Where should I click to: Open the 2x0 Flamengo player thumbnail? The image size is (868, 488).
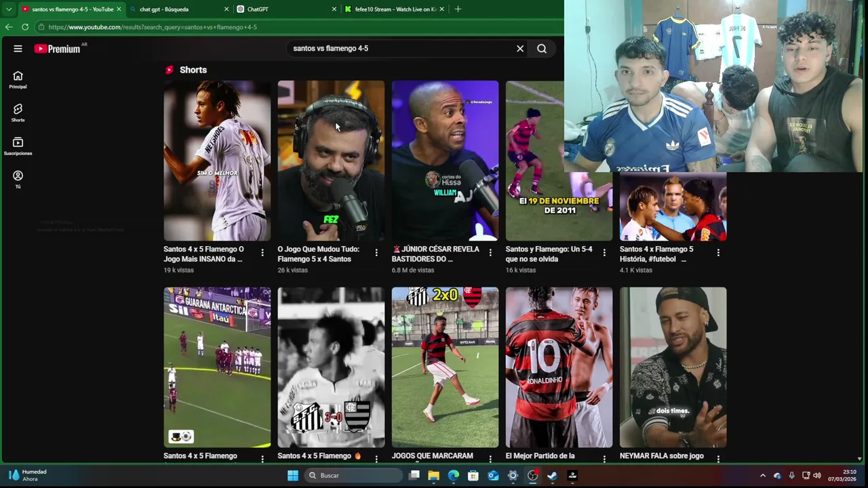pyautogui.click(x=445, y=367)
